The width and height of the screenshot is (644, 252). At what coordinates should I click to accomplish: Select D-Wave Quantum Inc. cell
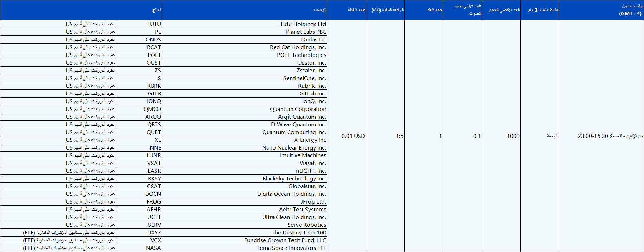point(245,125)
